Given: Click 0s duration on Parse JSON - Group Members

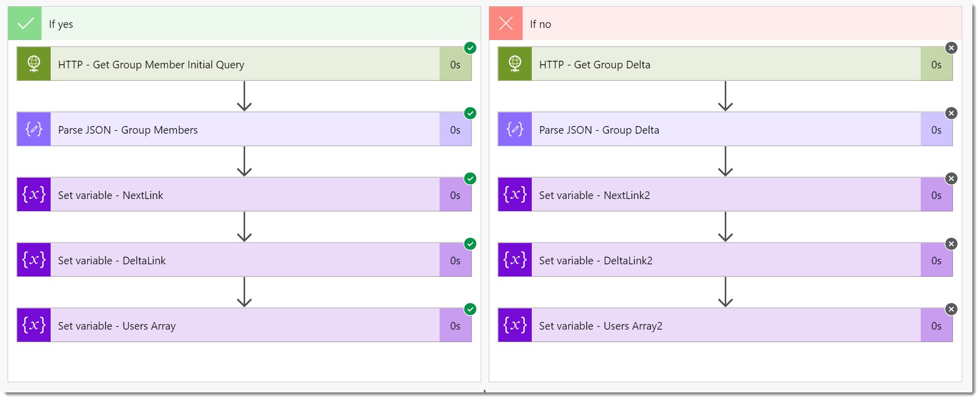Looking at the screenshot, I should point(455,130).
